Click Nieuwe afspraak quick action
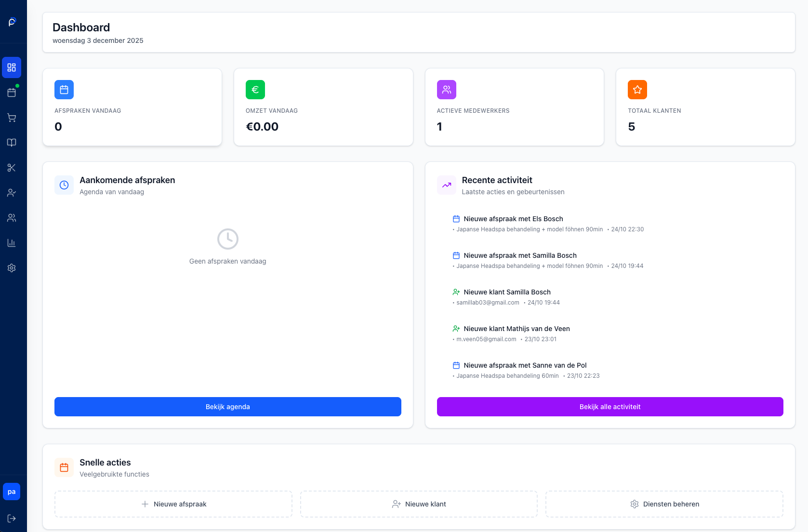808x532 pixels. tap(173, 504)
